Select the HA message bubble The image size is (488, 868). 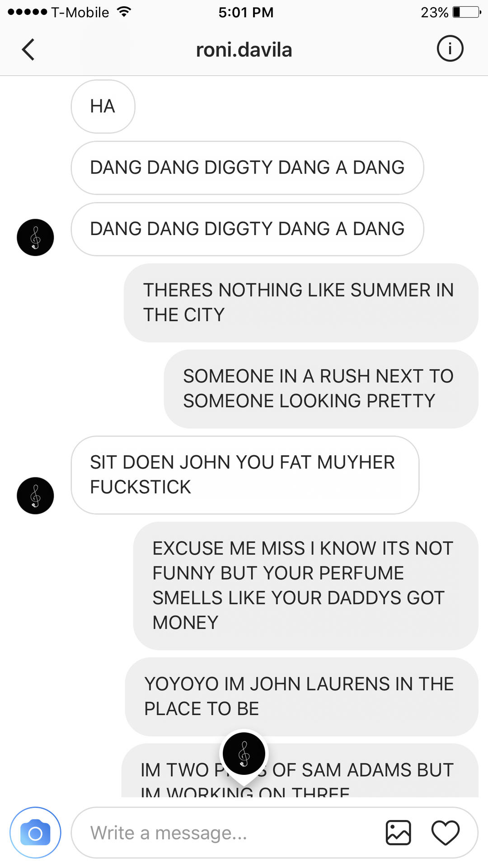[x=103, y=107]
